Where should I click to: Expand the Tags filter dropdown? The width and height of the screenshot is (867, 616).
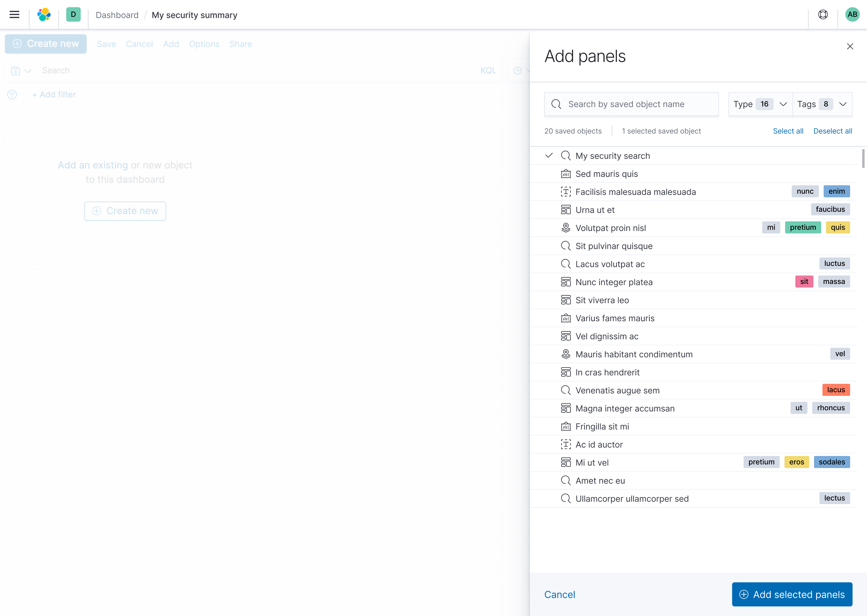(x=822, y=104)
